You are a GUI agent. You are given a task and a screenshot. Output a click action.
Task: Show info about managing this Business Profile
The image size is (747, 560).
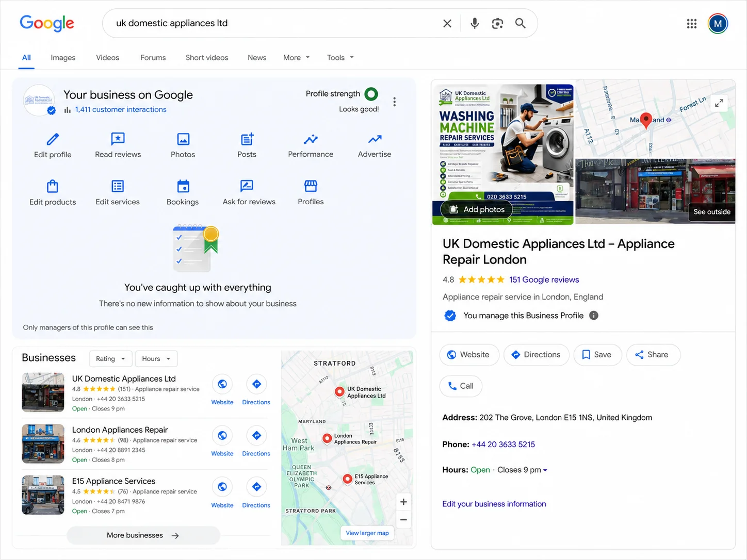tap(594, 316)
